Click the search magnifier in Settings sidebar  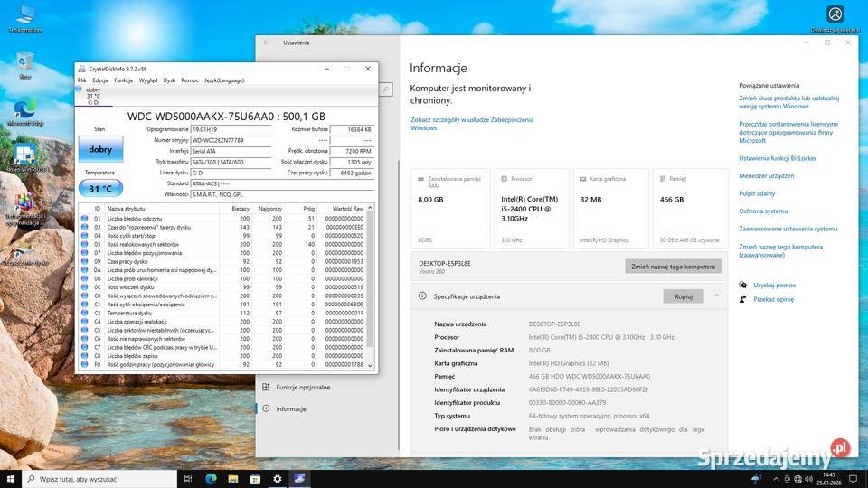click(386, 89)
